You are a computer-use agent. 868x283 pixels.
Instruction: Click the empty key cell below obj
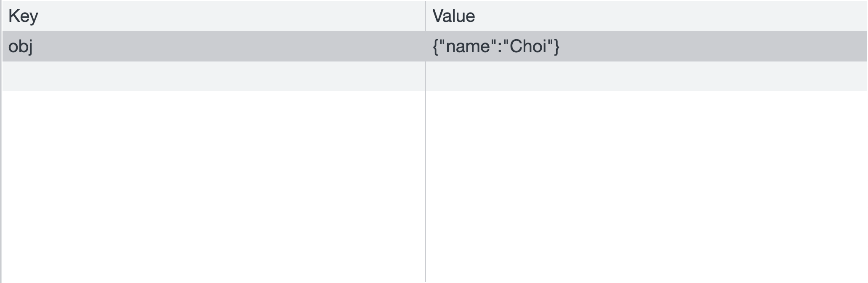[x=213, y=76]
